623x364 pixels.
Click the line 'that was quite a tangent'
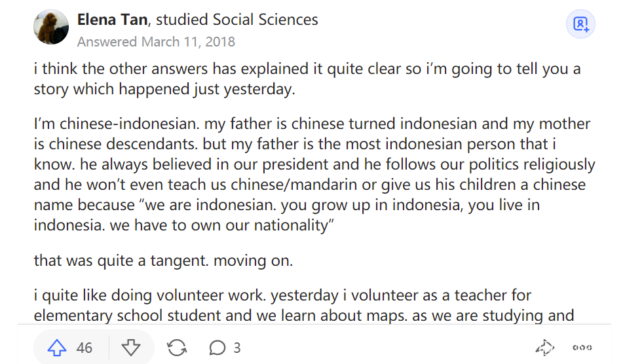[163, 260]
